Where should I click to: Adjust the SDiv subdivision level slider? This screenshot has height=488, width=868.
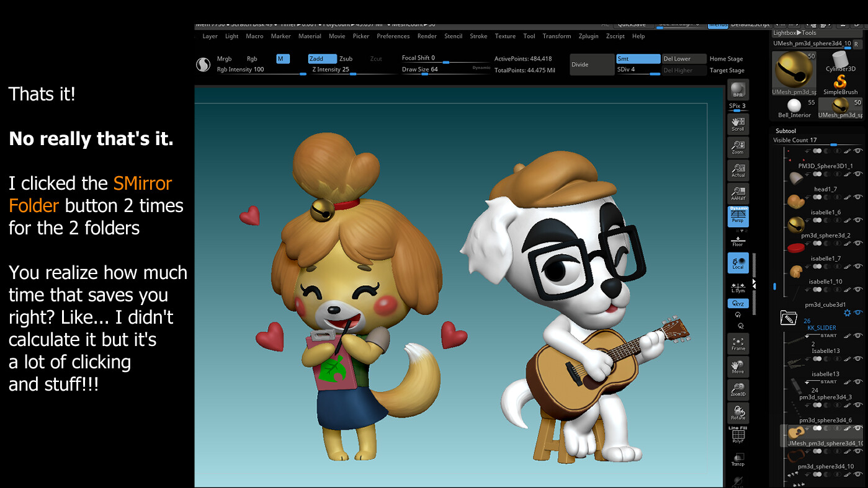(638, 70)
